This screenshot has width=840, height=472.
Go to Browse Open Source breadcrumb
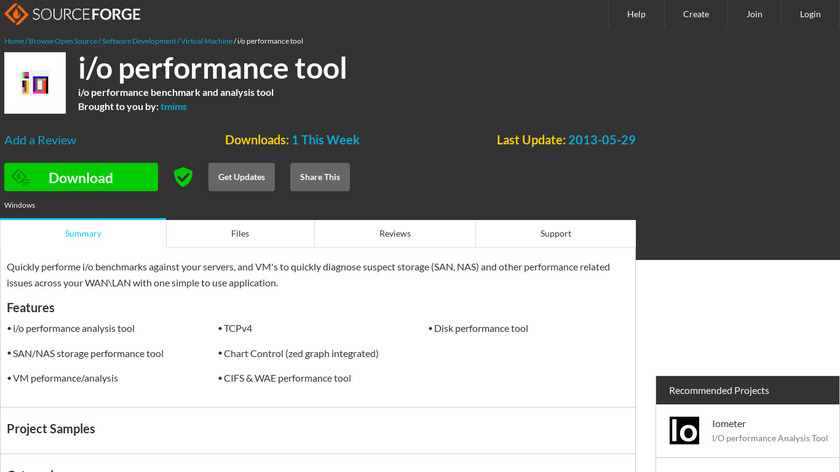point(62,41)
